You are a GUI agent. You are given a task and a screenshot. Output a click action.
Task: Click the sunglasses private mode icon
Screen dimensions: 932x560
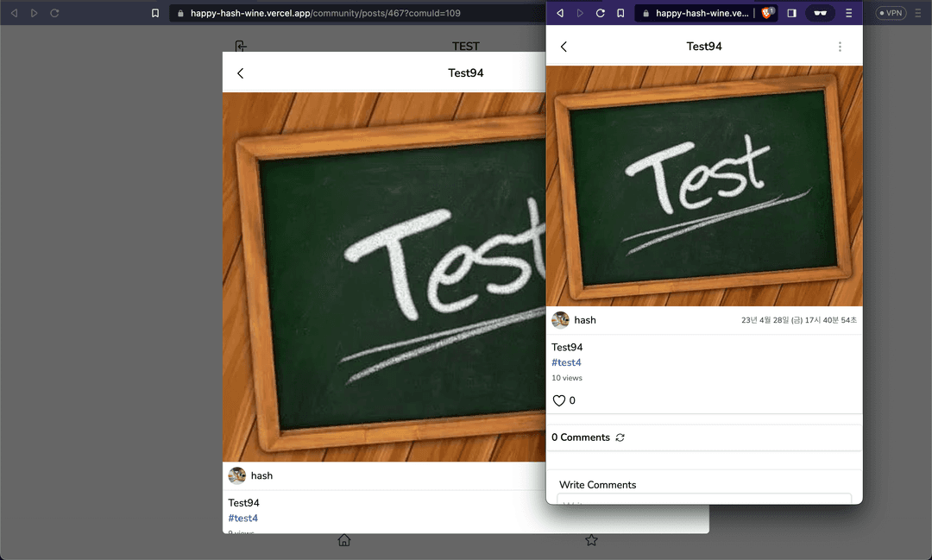click(x=820, y=13)
